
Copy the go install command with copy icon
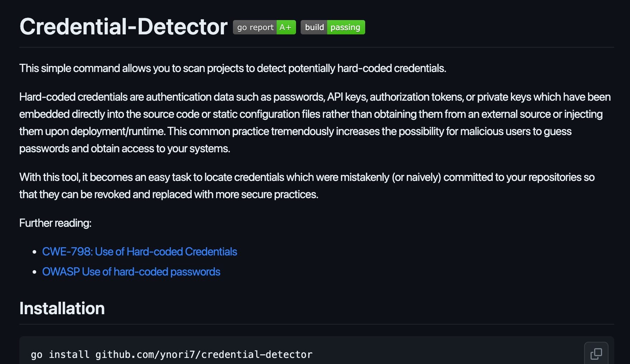click(596, 354)
